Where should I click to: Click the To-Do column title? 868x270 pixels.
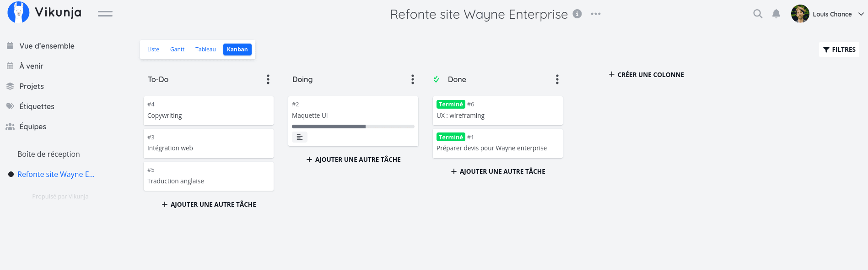[158, 79]
